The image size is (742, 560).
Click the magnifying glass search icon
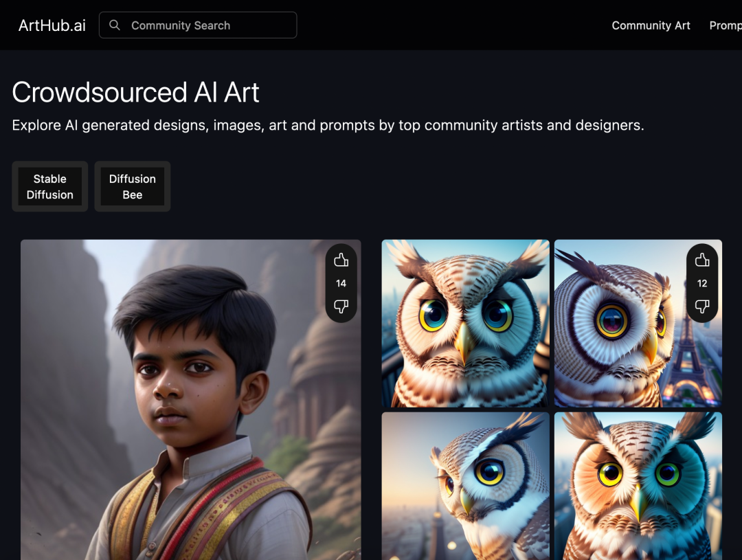click(x=115, y=25)
